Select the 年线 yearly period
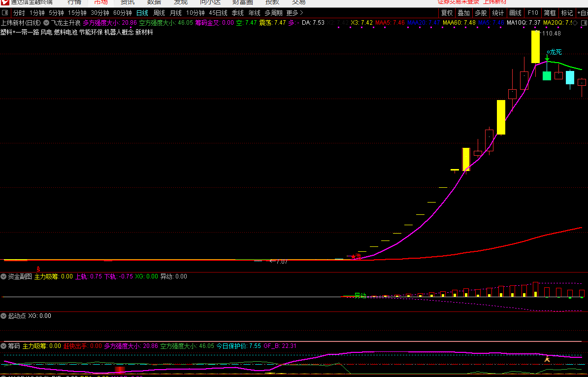The height and width of the screenshot is (377, 588). pos(255,13)
